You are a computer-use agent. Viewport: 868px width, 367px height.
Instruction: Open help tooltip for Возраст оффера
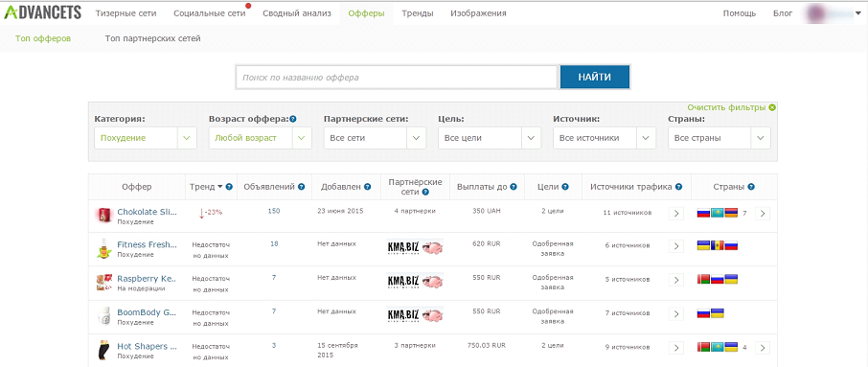point(293,119)
